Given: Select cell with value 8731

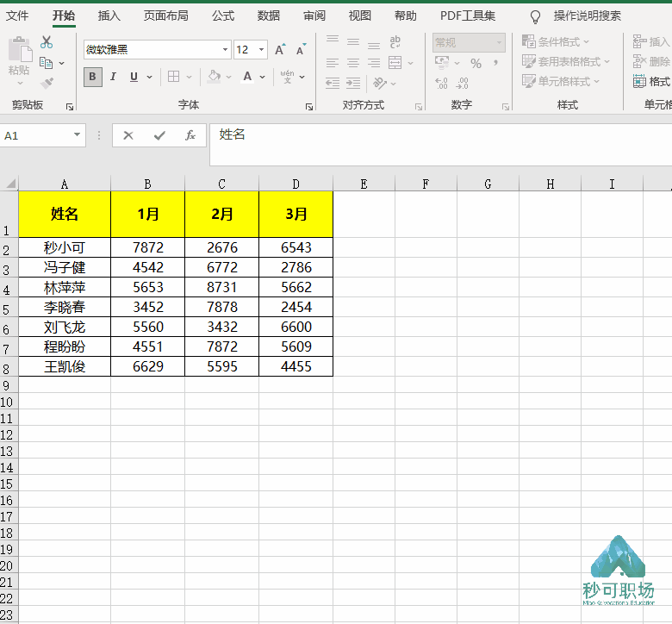Looking at the screenshot, I should [x=222, y=287].
